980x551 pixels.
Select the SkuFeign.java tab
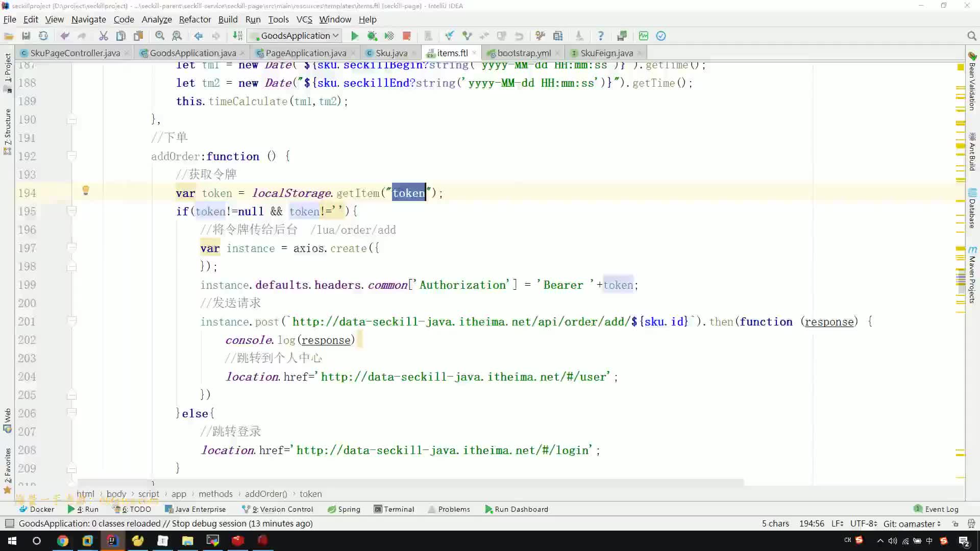click(x=606, y=53)
